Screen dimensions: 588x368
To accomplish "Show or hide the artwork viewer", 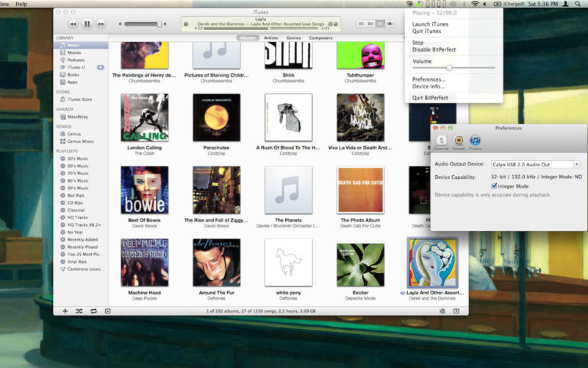I will (107, 311).
